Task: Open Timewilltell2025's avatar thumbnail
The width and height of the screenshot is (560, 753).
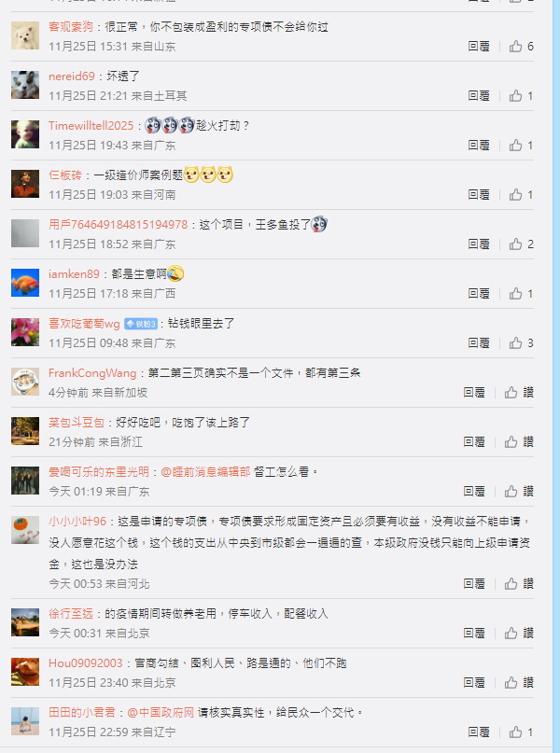Action: tap(25, 134)
